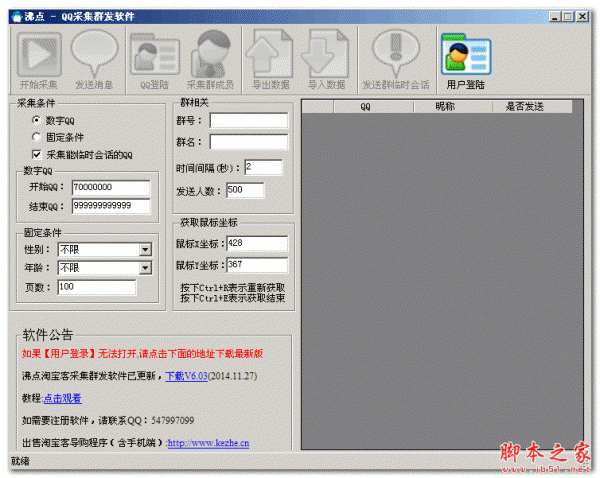Screen dimensions: 600x478
Task: Open the 点击观看 tutorial link
Action: (x=62, y=398)
